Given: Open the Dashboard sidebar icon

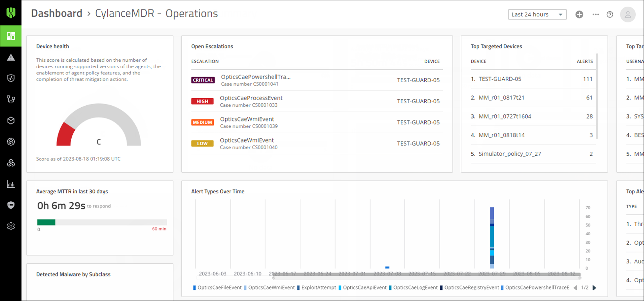Looking at the screenshot, I should (11, 36).
